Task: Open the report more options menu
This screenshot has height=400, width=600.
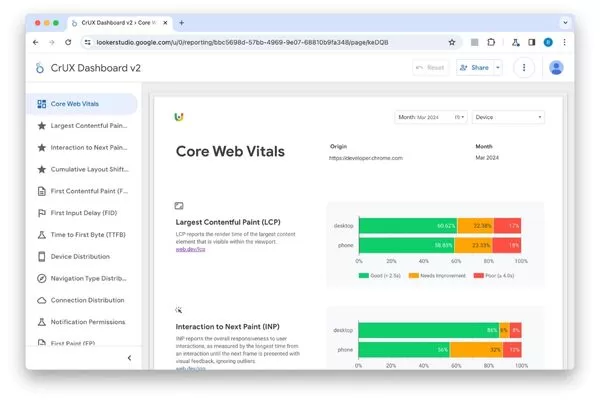Action: click(x=524, y=68)
